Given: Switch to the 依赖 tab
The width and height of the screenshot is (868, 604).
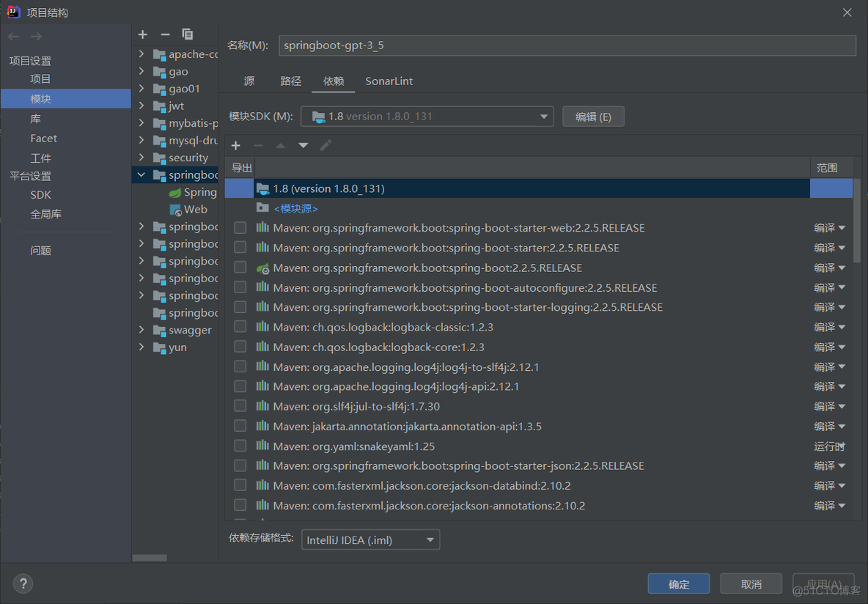Looking at the screenshot, I should click(x=334, y=81).
